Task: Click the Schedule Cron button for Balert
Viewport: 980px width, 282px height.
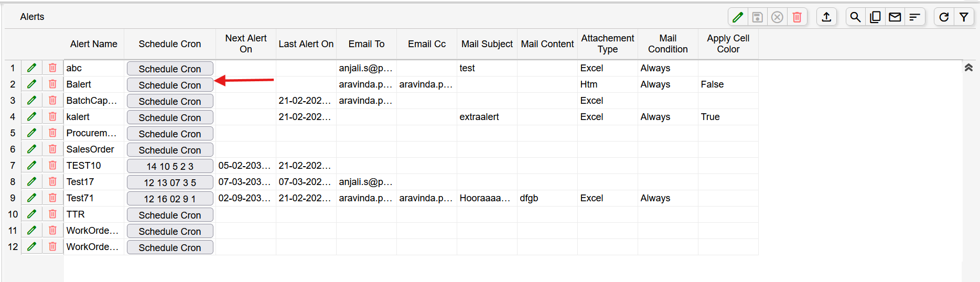Action: [170, 85]
